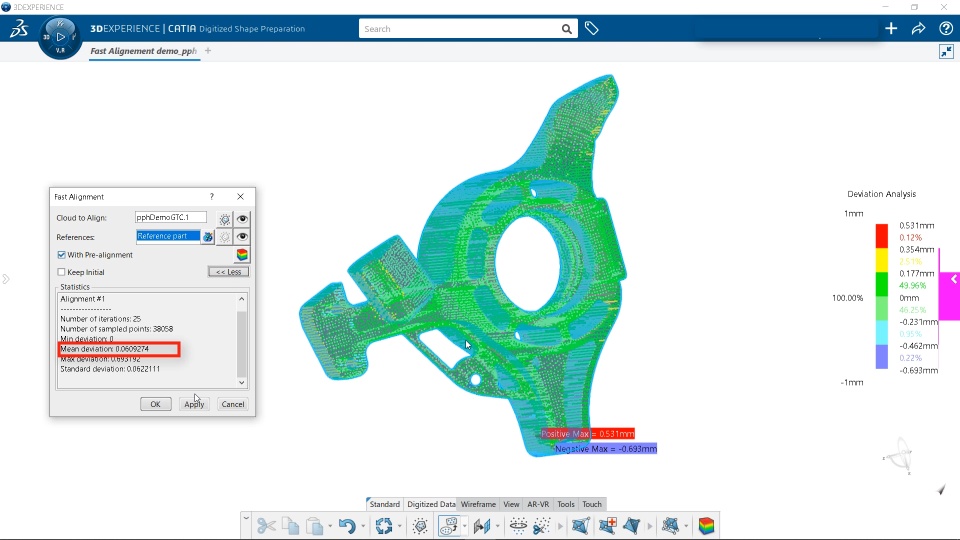Click the << Less button
960x540 pixels.
pos(228,272)
